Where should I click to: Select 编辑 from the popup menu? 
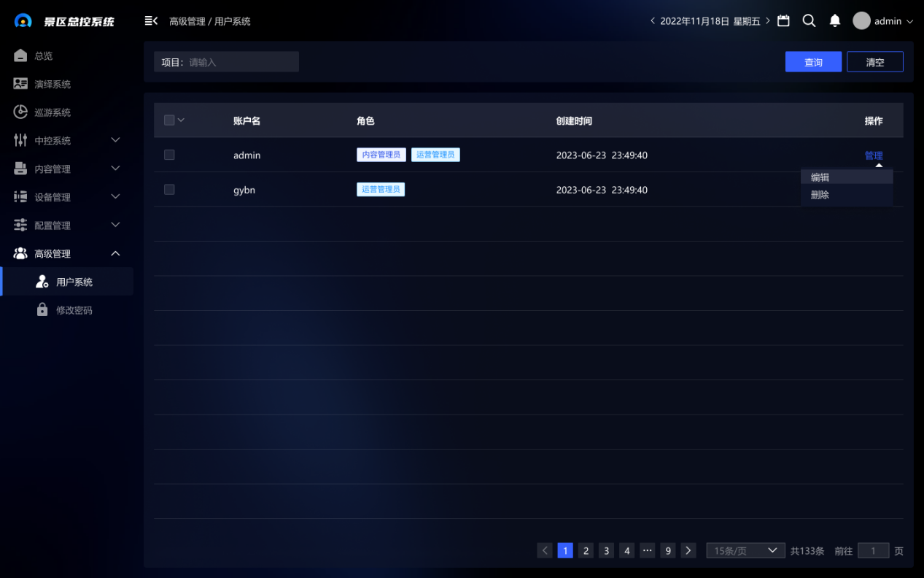(x=820, y=177)
